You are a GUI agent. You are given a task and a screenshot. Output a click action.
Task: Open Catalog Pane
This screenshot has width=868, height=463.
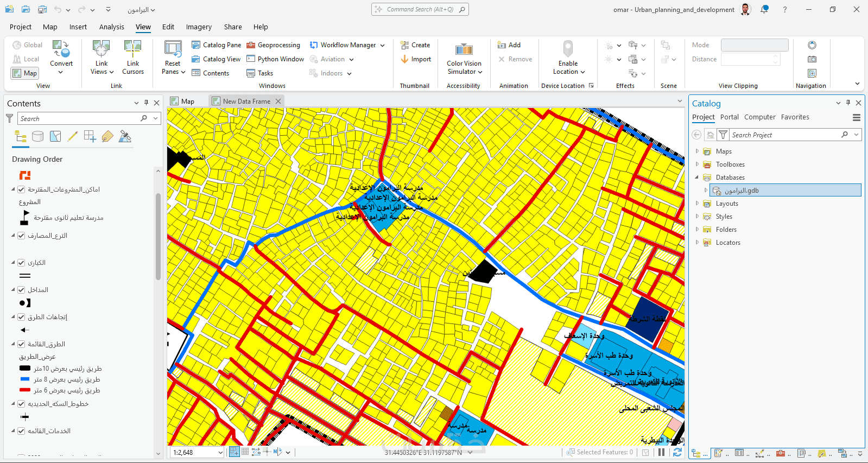(x=217, y=45)
